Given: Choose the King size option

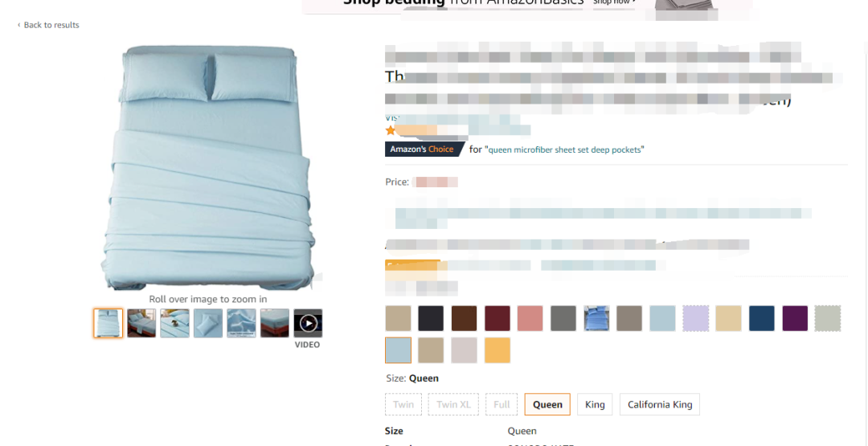Looking at the screenshot, I should (595, 404).
